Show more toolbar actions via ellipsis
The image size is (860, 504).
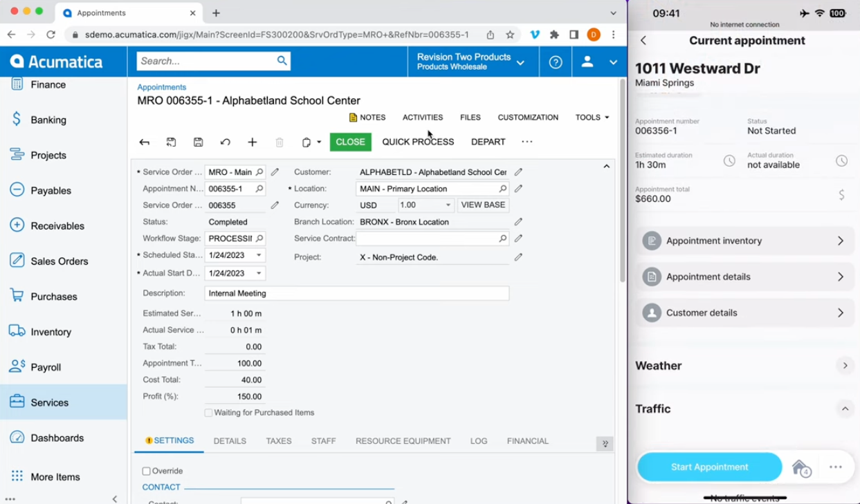527,142
